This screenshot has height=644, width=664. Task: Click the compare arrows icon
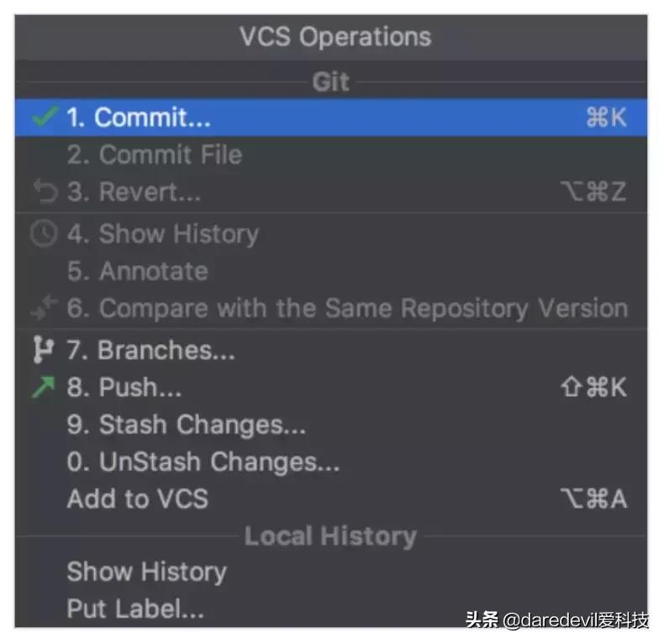point(45,309)
